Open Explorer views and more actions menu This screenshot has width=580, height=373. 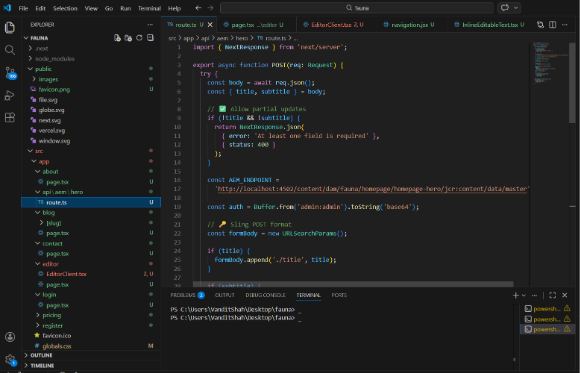tap(150, 24)
